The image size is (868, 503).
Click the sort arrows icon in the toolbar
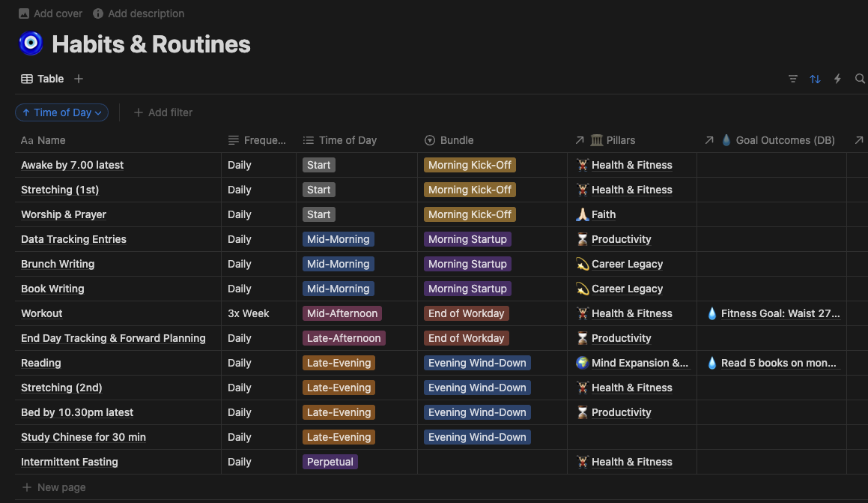pos(815,79)
